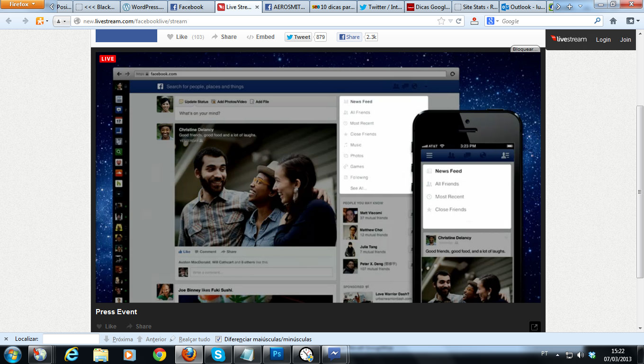Switch to the Dicas Googl... tab

pos(428,7)
